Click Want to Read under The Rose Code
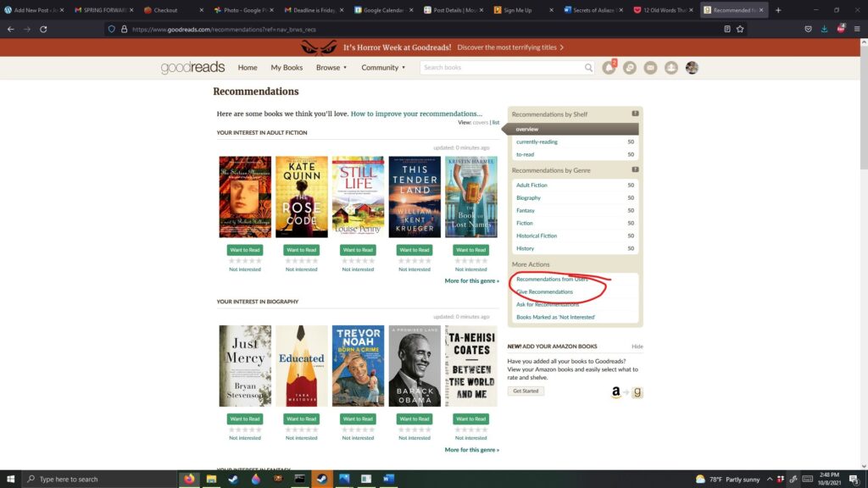The height and width of the screenshot is (488, 868). coord(302,250)
